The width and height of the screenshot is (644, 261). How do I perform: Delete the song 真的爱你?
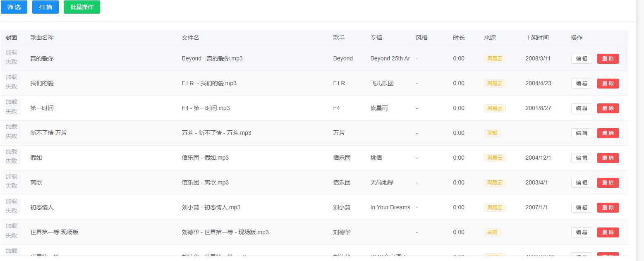[x=608, y=59]
